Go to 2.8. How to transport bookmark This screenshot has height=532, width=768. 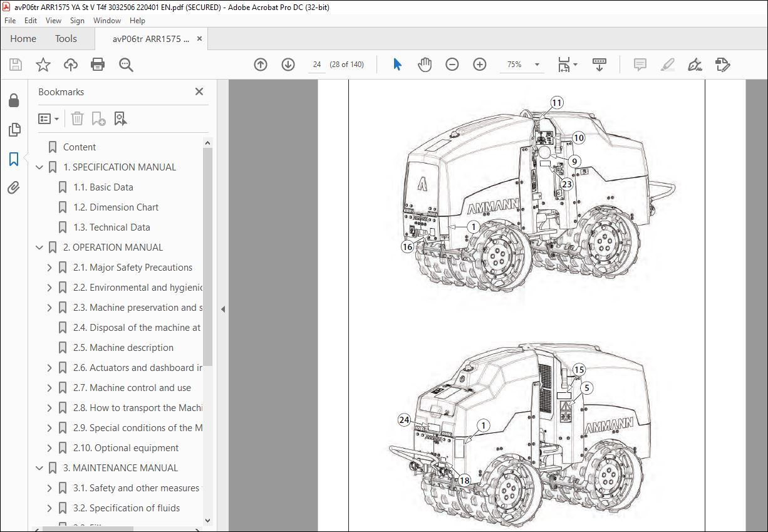138,408
